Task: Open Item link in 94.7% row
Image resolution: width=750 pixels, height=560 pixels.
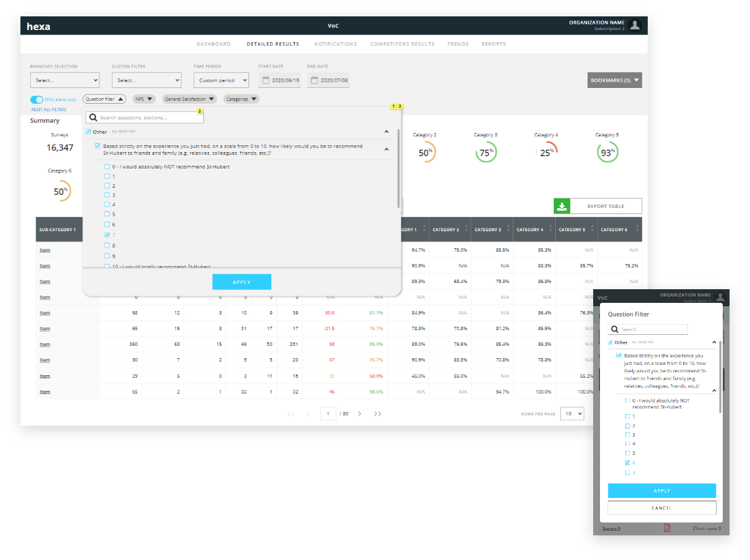Action: [x=45, y=250]
